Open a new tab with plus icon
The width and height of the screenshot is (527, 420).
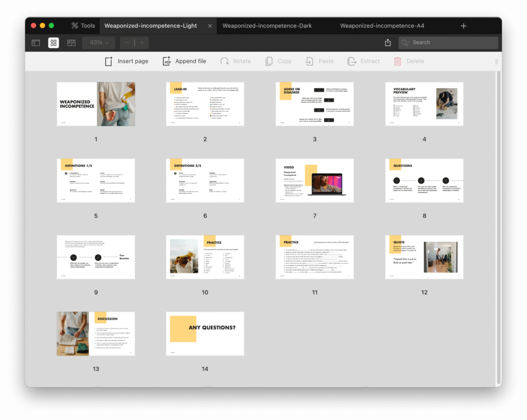pos(463,26)
